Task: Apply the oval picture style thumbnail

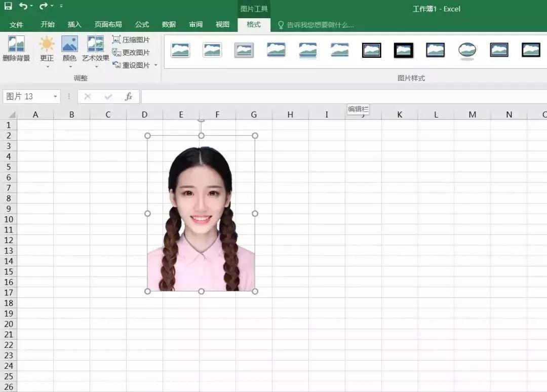Action: point(467,50)
